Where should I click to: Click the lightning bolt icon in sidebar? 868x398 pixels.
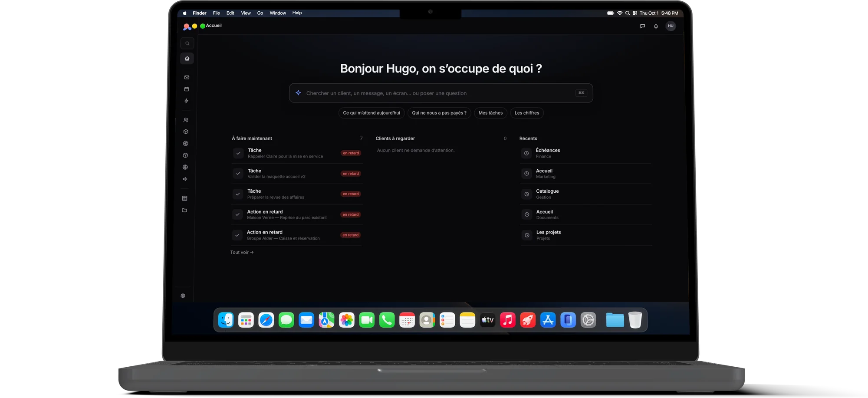click(186, 101)
